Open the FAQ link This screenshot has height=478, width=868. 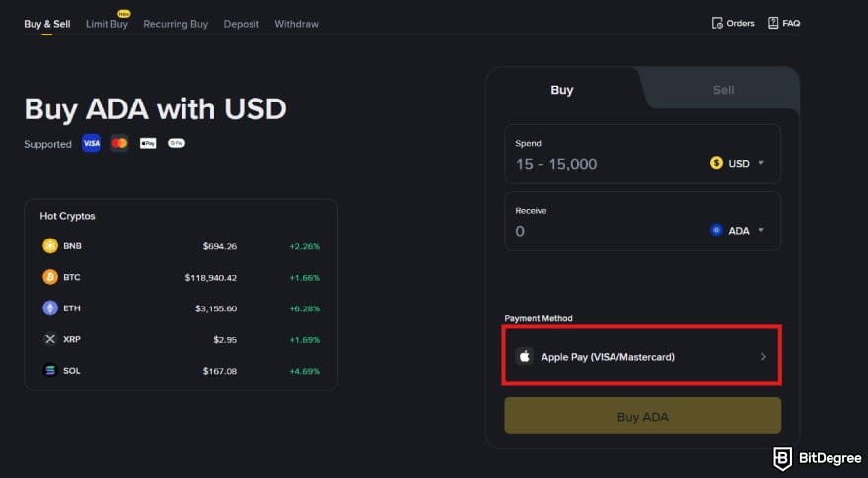click(784, 23)
